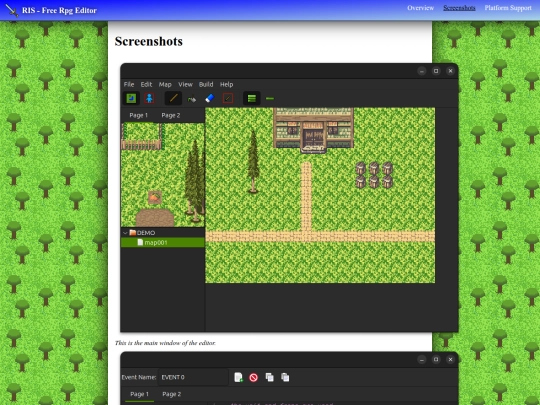This screenshot has width=540, height=405.
Task: Open the Help menu
Action: [226, 84]
